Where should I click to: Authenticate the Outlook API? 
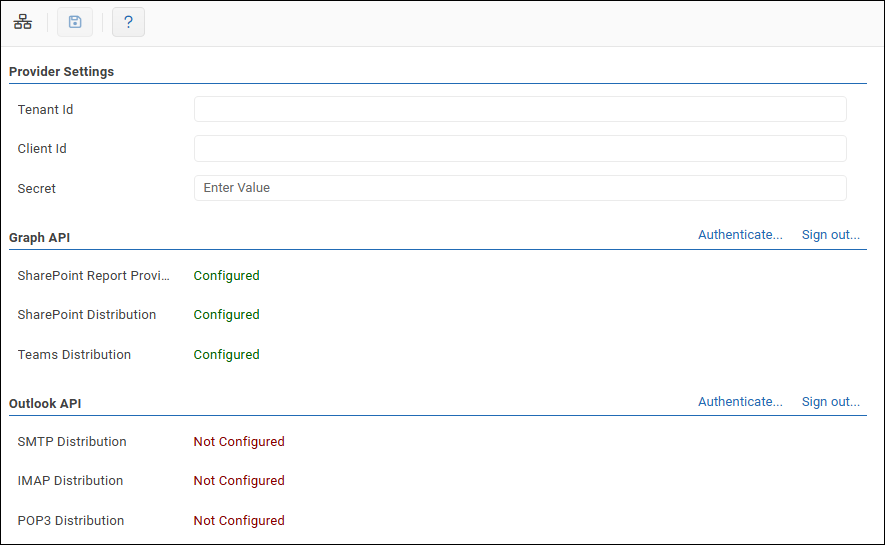(x=740, y=402)
